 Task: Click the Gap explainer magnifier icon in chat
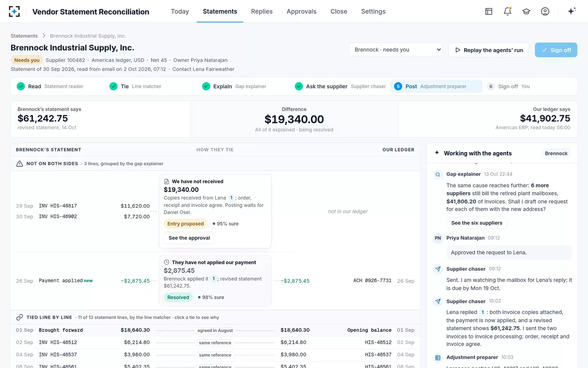(x=438, y=175)
